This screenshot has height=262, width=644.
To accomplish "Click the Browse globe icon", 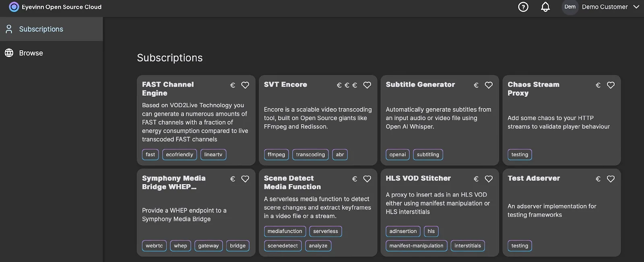I will pos(9,53).
